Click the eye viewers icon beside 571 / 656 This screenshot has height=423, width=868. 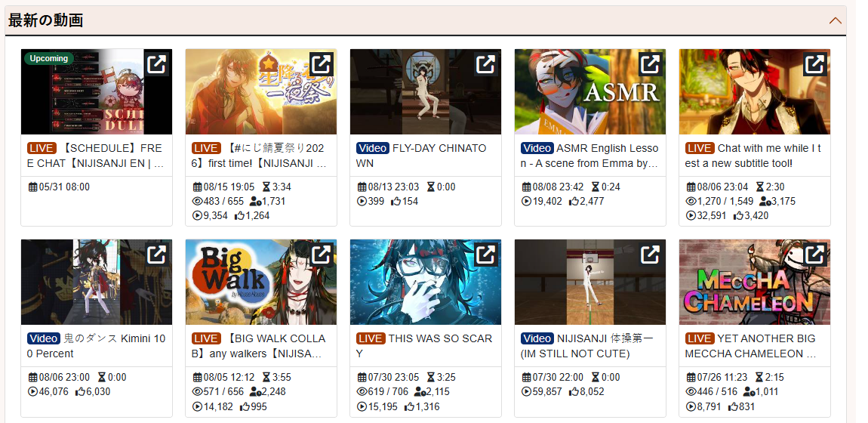196,392
